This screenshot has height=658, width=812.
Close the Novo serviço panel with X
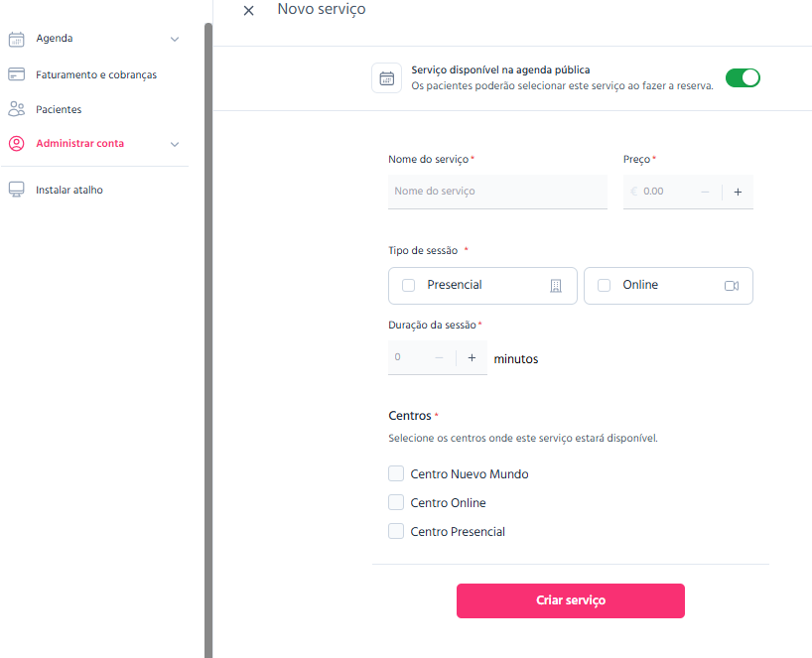(248, 10)
